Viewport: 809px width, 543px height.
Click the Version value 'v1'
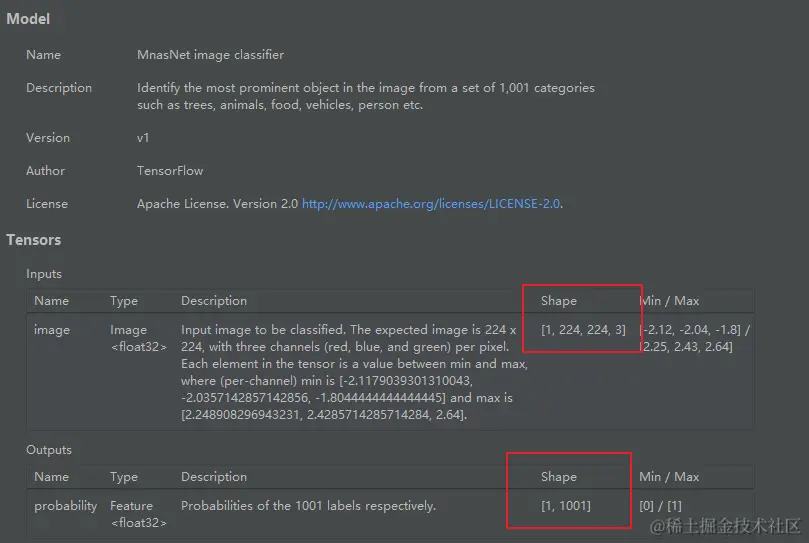[143, 138]
